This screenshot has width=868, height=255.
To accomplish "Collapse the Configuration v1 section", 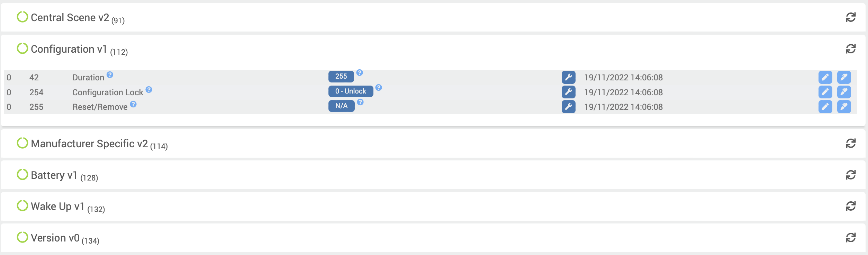I will 69,49.
